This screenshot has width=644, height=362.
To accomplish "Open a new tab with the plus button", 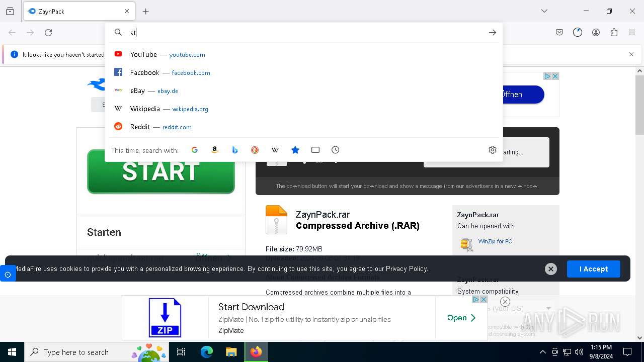I will click(x=146, y=11).
